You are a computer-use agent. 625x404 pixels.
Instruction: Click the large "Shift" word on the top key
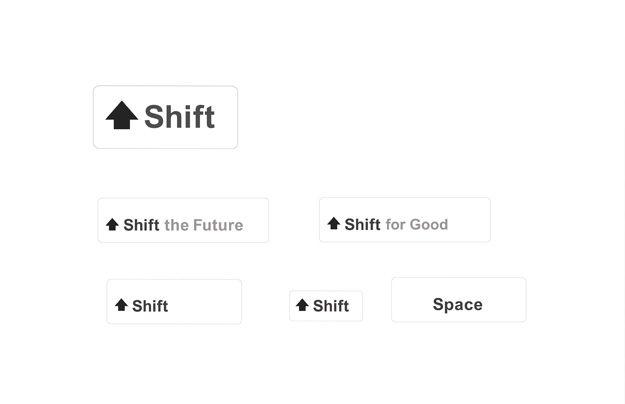[179, 117]
